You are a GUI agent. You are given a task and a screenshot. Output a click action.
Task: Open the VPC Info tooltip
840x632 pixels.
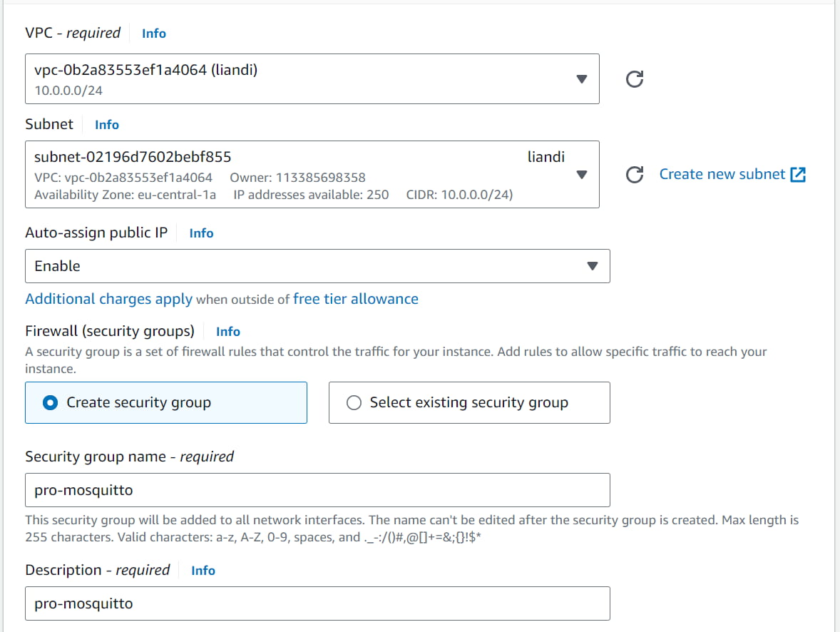153,33
